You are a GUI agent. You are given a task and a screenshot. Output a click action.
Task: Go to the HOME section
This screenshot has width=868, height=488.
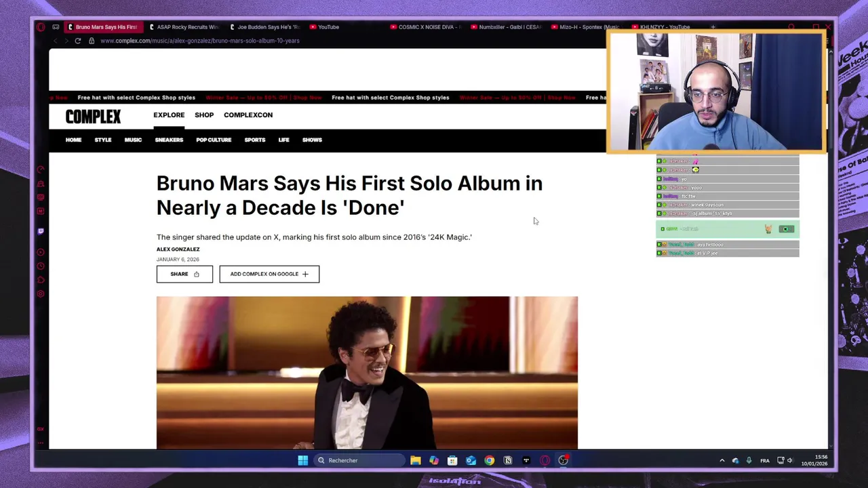(73, 140)
